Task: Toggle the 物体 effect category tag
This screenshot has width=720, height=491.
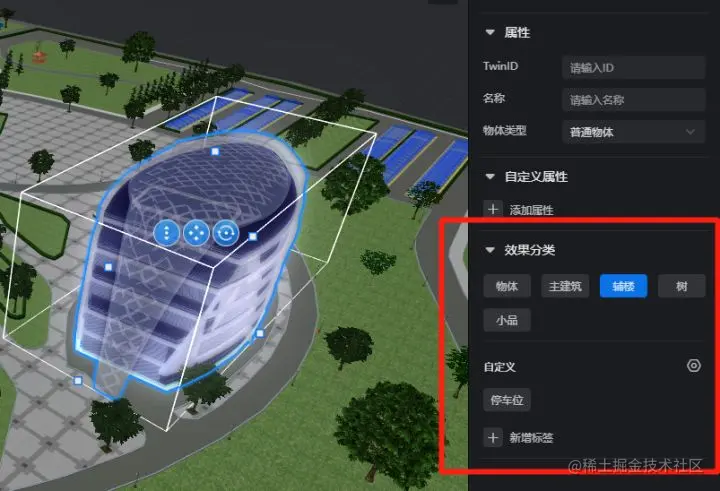Action: coord(507,286)
